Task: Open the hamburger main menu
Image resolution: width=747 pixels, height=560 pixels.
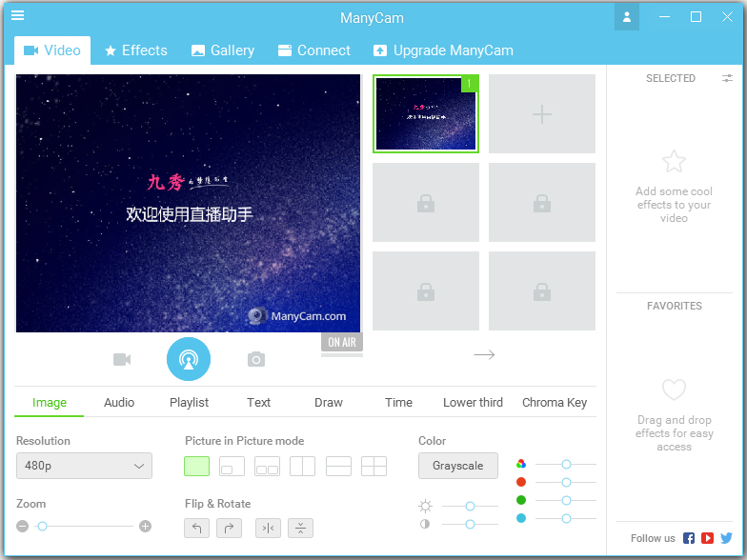Action: (17, 15)
